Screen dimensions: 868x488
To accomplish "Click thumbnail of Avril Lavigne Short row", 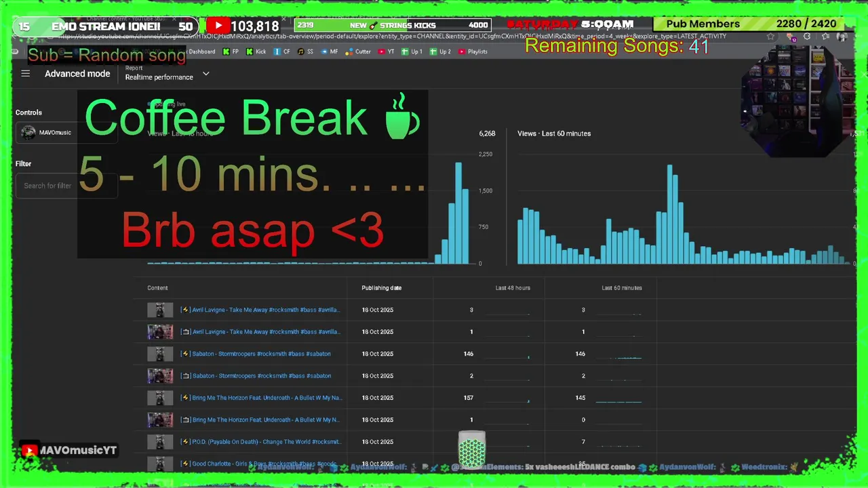I will point(160,310).
